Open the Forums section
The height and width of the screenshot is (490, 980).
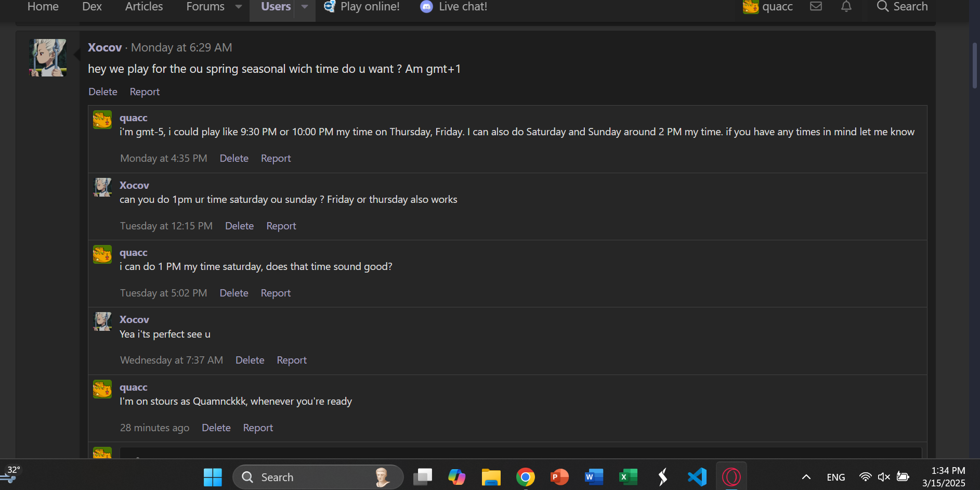pyautogui.click(x=205, y=7)
